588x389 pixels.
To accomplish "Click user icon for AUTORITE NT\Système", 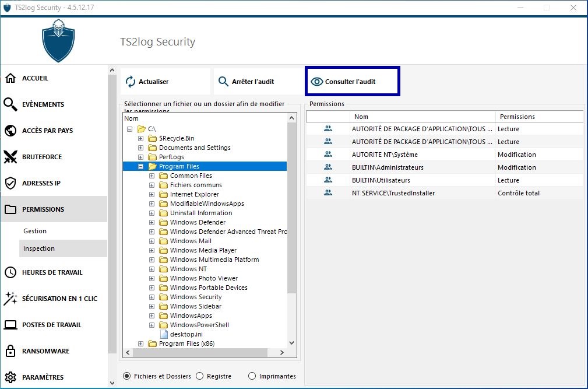I will 328,154.
